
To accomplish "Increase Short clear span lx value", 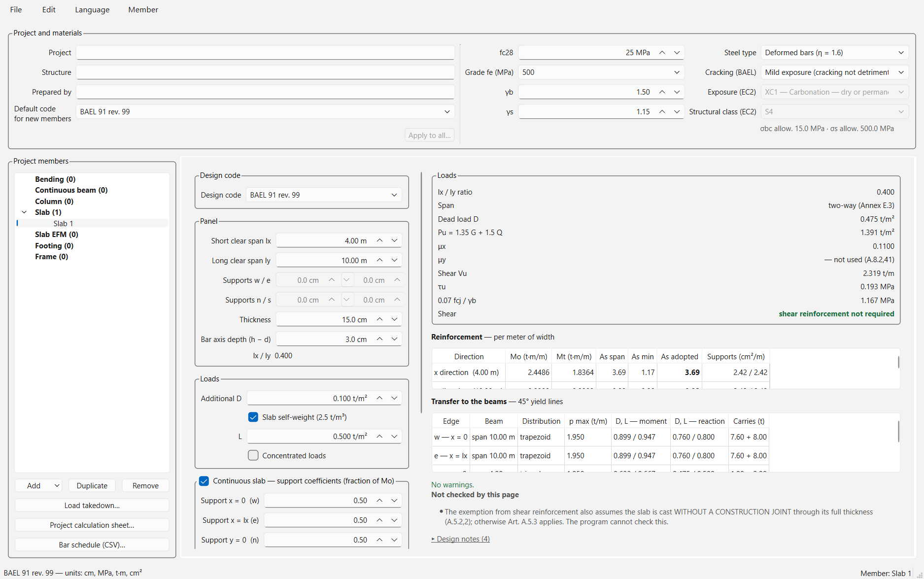I will coord(380,241).
